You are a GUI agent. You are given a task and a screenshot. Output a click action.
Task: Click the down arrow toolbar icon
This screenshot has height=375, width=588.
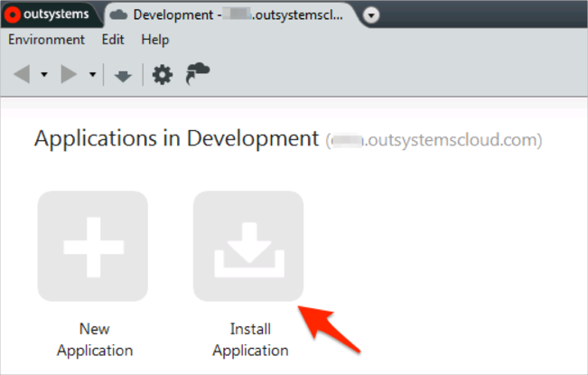coord(123,76)
